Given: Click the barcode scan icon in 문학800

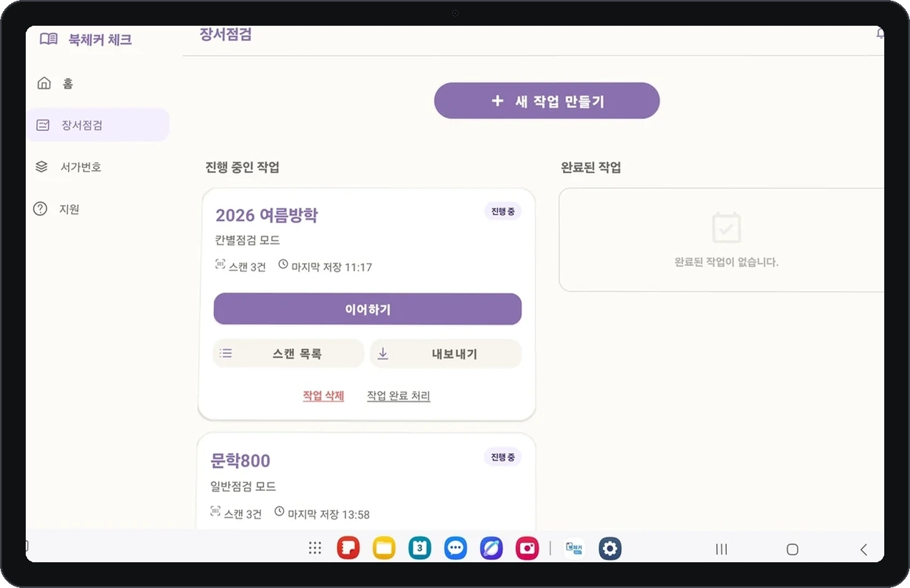Looking at the screenshot, I should click(x=216, y=512).
